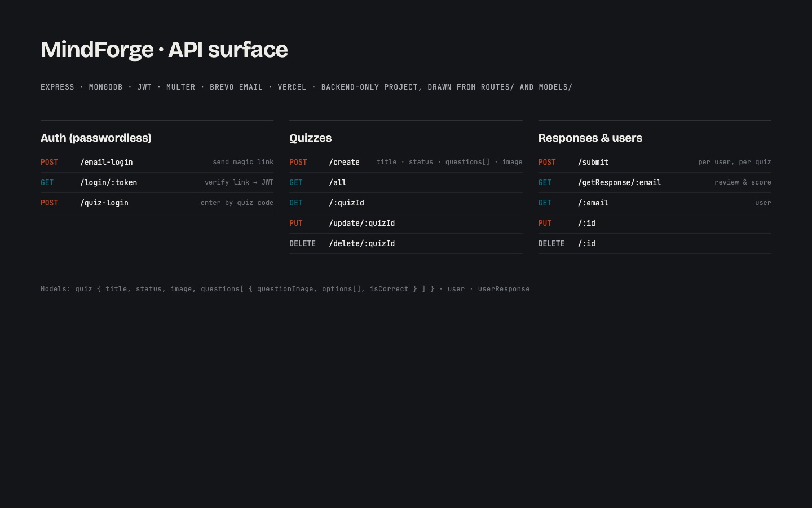The image size is (812, 508).
Task: Click the tech stack subtitle line
Action: coord(306,87)
